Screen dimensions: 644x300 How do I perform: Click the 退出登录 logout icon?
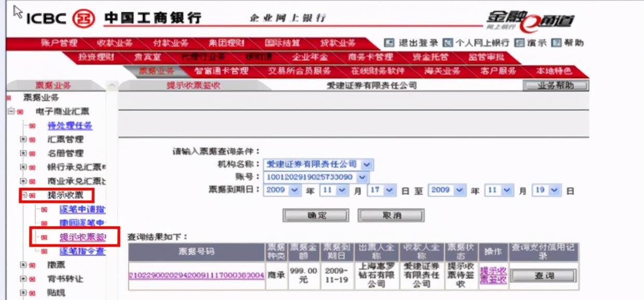click(x=389, y=43)
